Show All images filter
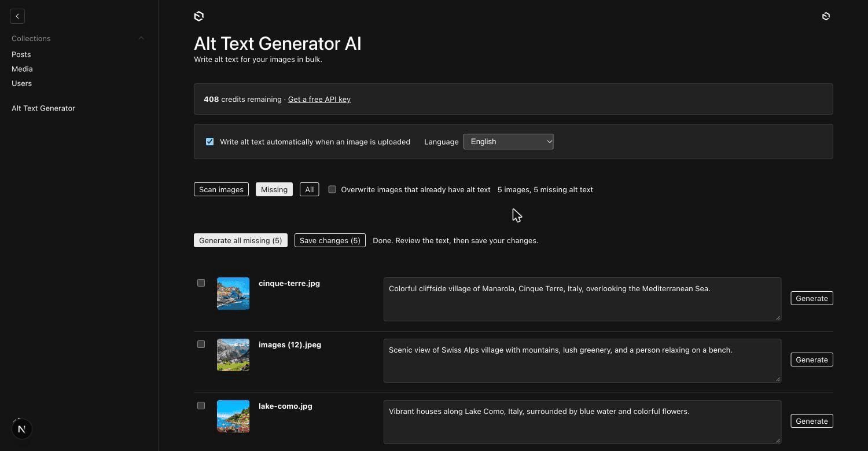The image size is (868, 451). pos(310,189)
